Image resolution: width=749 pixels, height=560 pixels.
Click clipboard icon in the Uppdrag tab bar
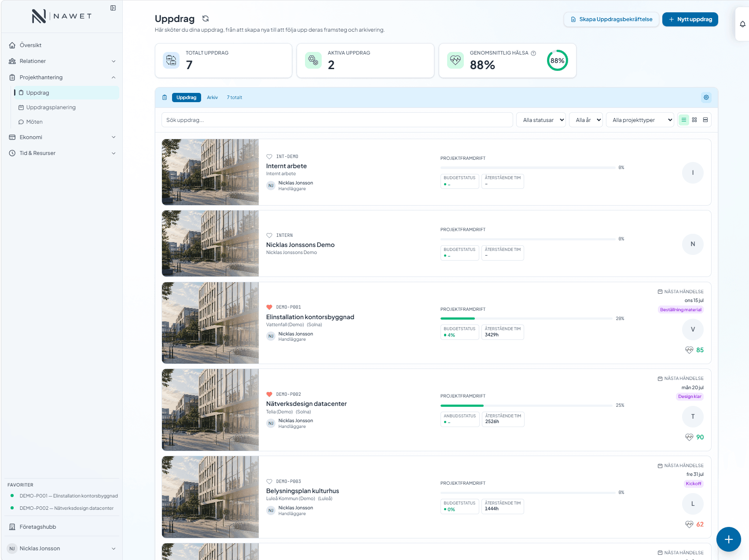(x=165, y=97)
